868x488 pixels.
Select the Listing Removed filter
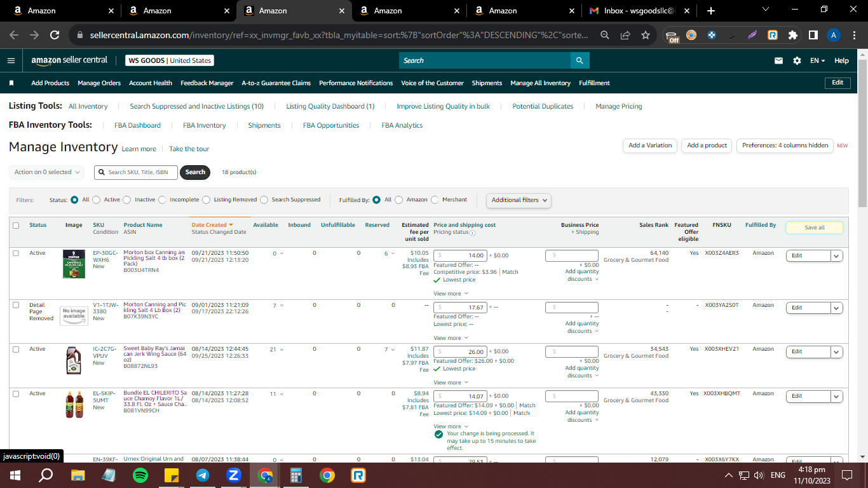pyautogui.click(x=207, y=200)
